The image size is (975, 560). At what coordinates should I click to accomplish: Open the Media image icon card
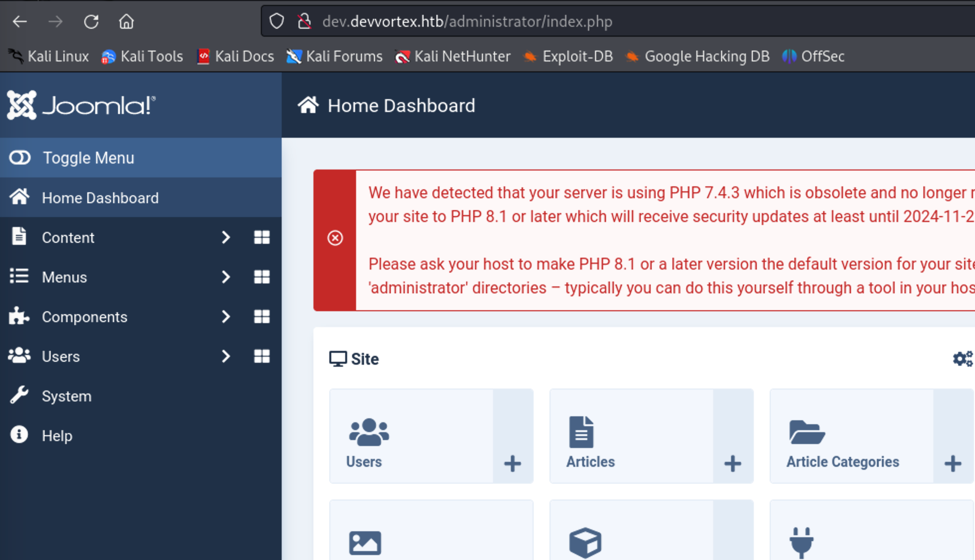click(431, 530)
